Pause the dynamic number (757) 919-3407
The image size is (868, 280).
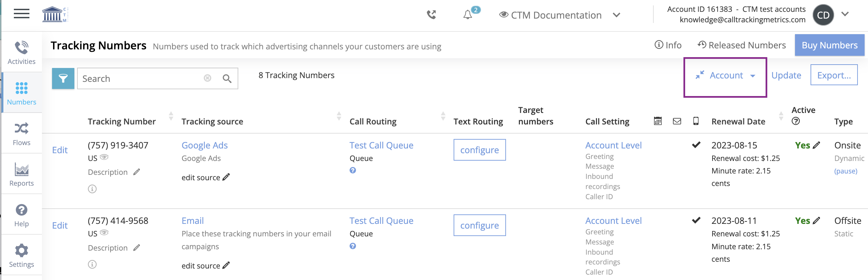846,171
